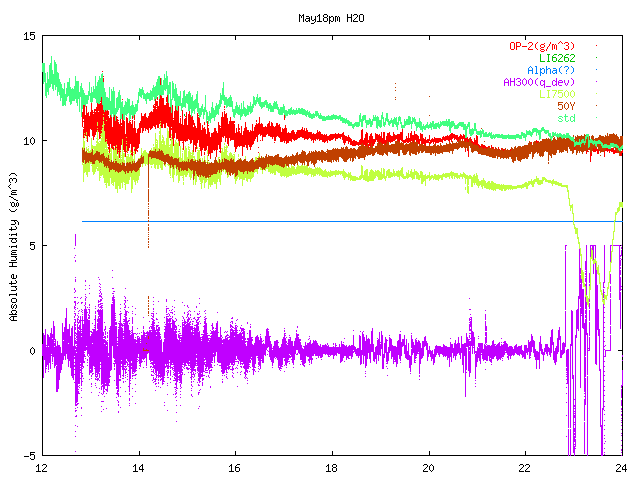Click the May18pm H2O chart title

point(331,18)
